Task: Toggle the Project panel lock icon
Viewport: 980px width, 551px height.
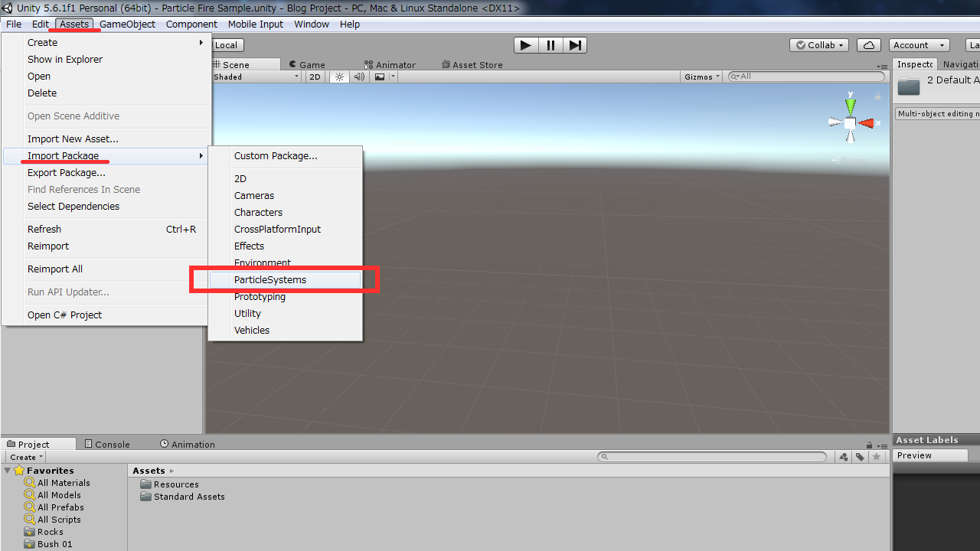Action: (x=869, y=445)
